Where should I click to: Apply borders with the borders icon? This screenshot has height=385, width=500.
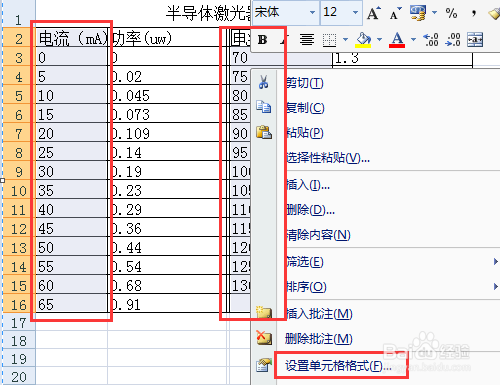pyautogui.click(x=329, y=40)
